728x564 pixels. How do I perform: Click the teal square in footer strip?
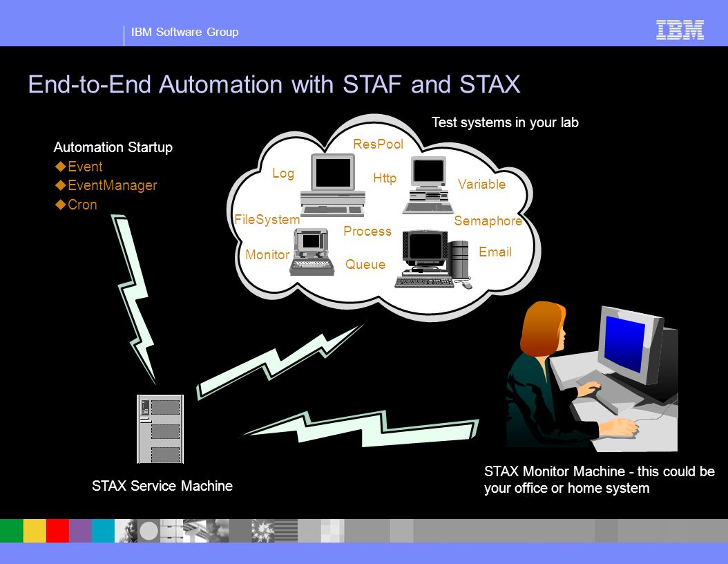point(103,531)
